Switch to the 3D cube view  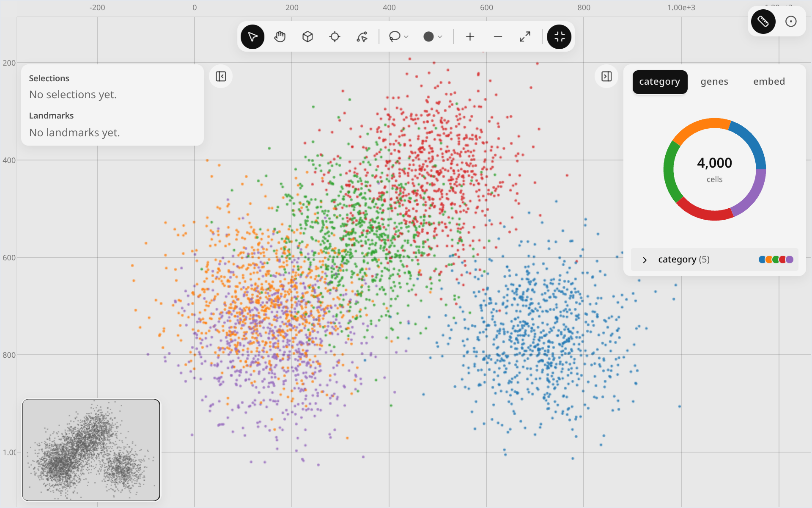point(307,37)
